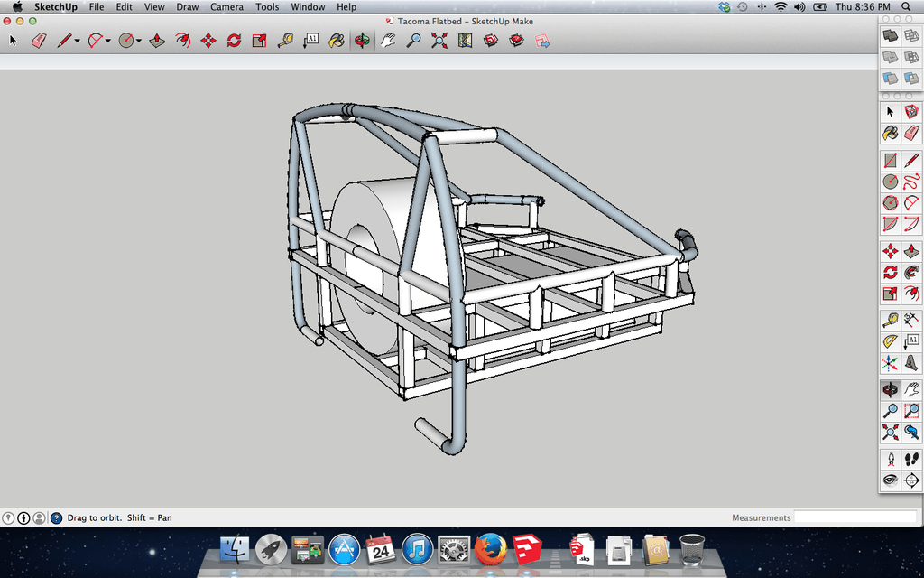Click Zoom Extents in the top toolbar
Image resolution: width=924 pixels, height=578 pixels.
pos(439,41)
